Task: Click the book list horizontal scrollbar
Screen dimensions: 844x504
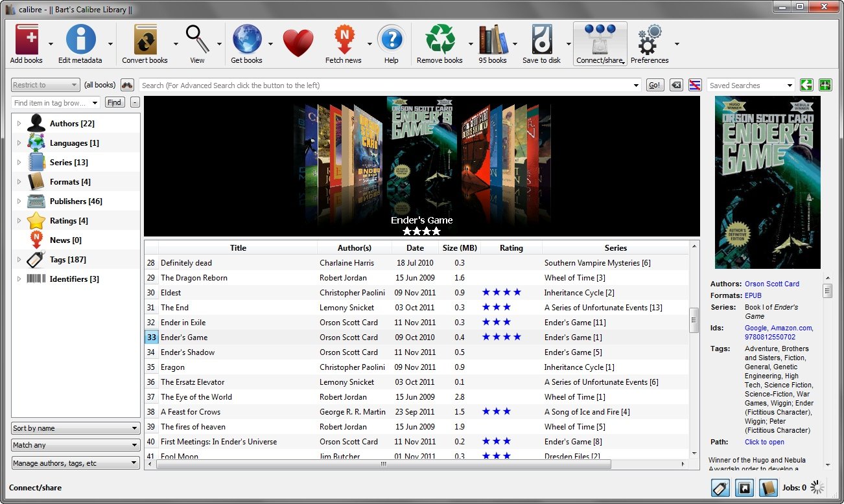Action: point(383,464)
